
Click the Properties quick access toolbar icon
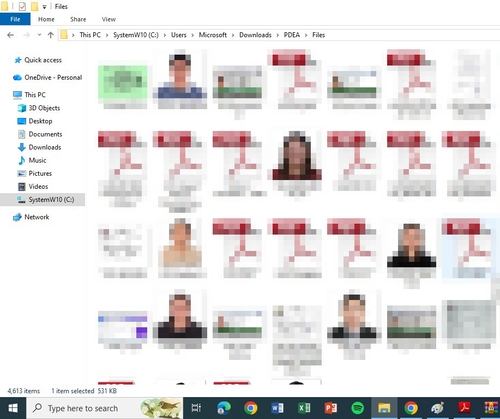[22, 6]
